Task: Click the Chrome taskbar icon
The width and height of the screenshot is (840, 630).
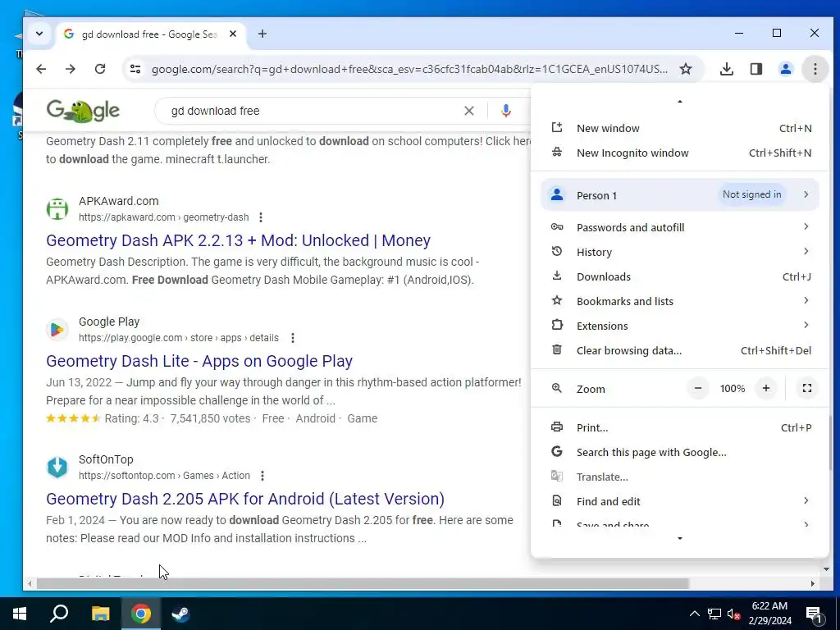Action: (x=141, y=614)
